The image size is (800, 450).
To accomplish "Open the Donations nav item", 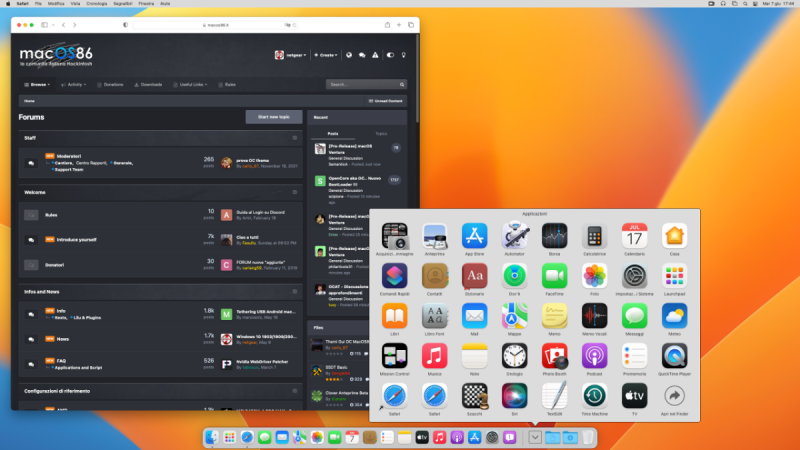I will point(110,85).
